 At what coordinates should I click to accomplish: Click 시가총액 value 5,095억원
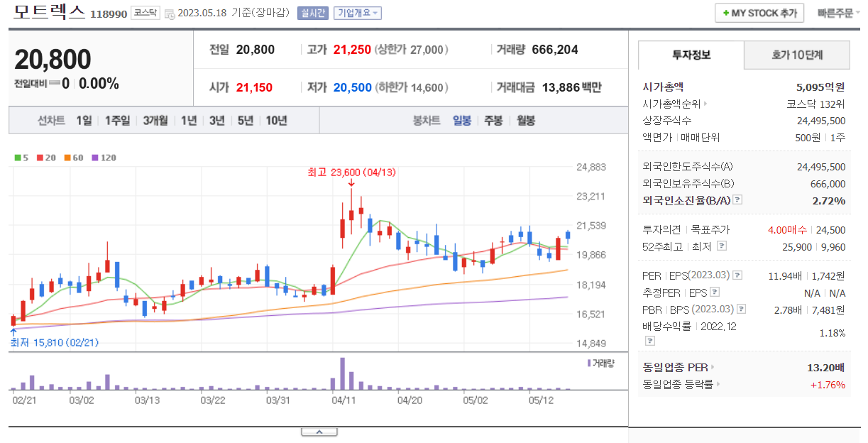click(820, 87)
